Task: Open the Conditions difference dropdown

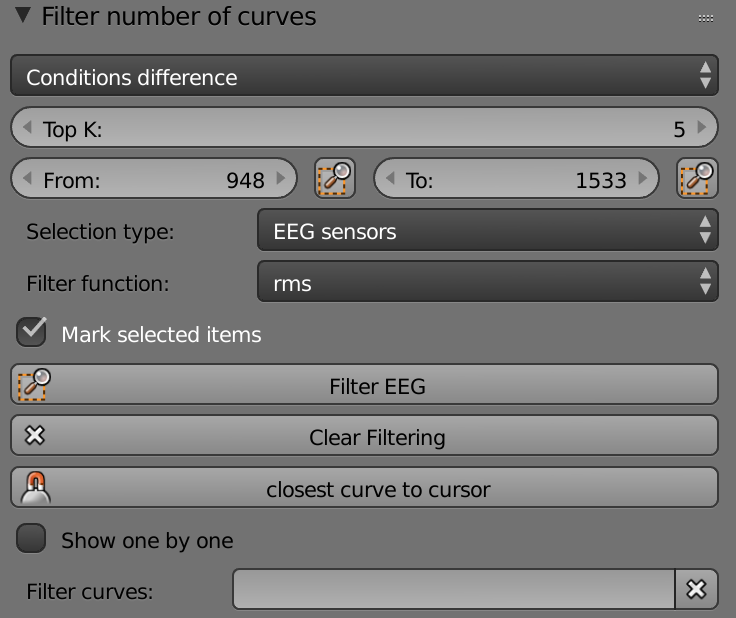Action: [x=364, y=76]
